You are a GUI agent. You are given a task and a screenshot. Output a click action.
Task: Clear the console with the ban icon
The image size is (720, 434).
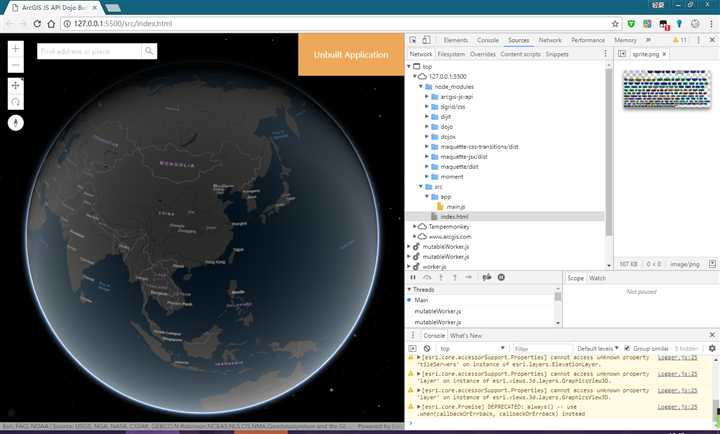click(x=427, y=349)
